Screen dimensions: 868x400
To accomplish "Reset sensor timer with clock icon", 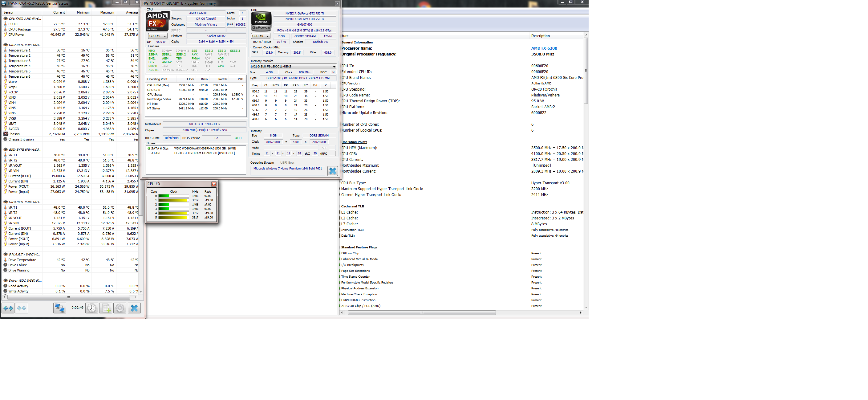I will pos(92,308).
